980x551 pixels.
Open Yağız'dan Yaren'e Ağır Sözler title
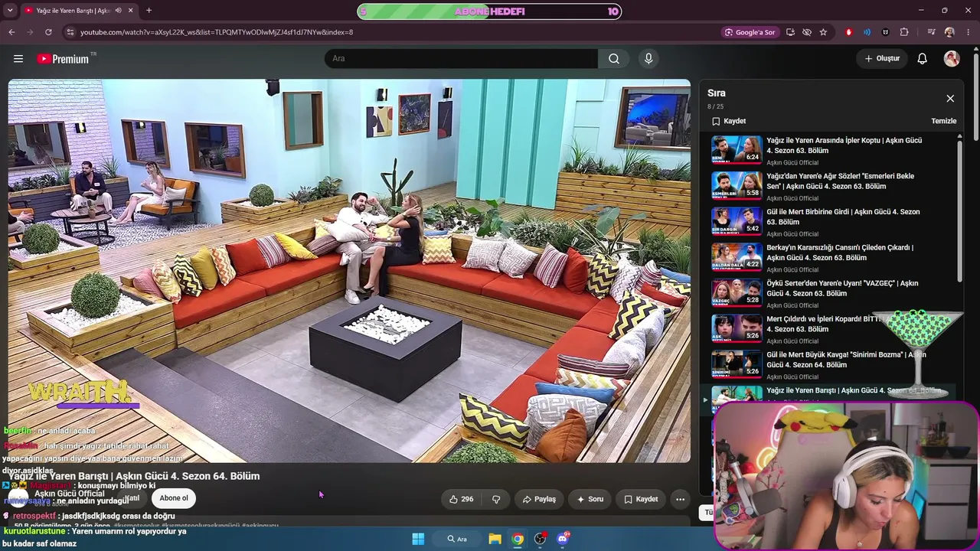click(840, 181)
